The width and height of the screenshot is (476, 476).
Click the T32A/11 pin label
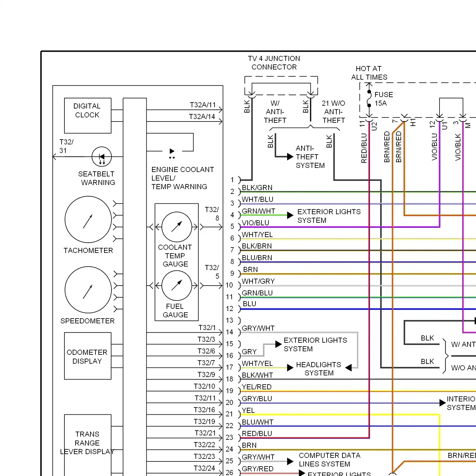pyautogui.click(x=203, y=105)
